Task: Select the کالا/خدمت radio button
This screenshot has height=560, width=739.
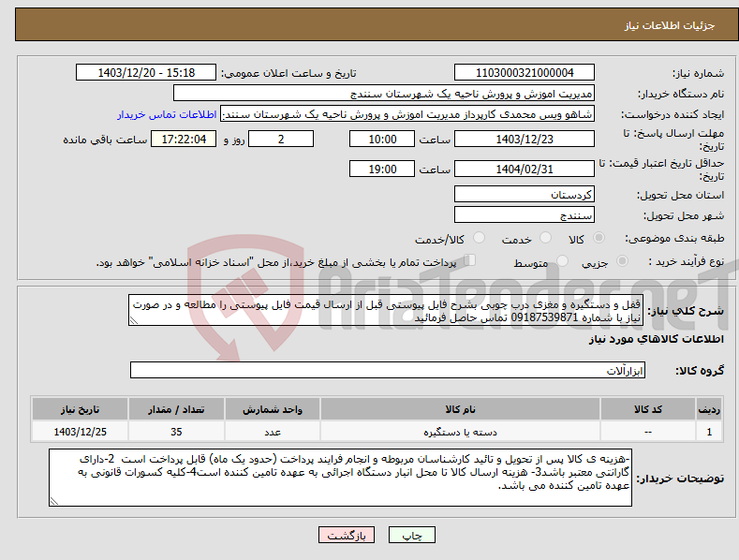Action: 479,238
